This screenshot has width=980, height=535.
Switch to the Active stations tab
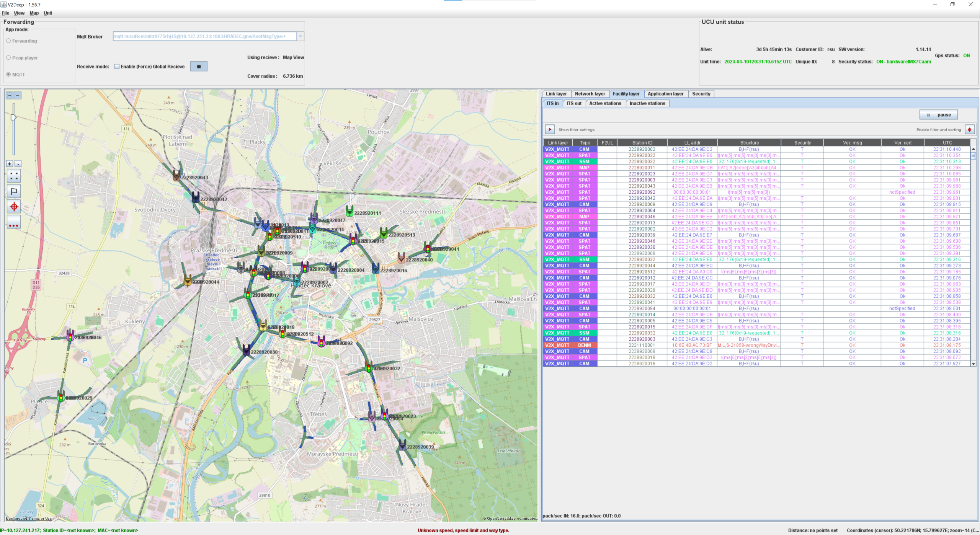[605, 103]
